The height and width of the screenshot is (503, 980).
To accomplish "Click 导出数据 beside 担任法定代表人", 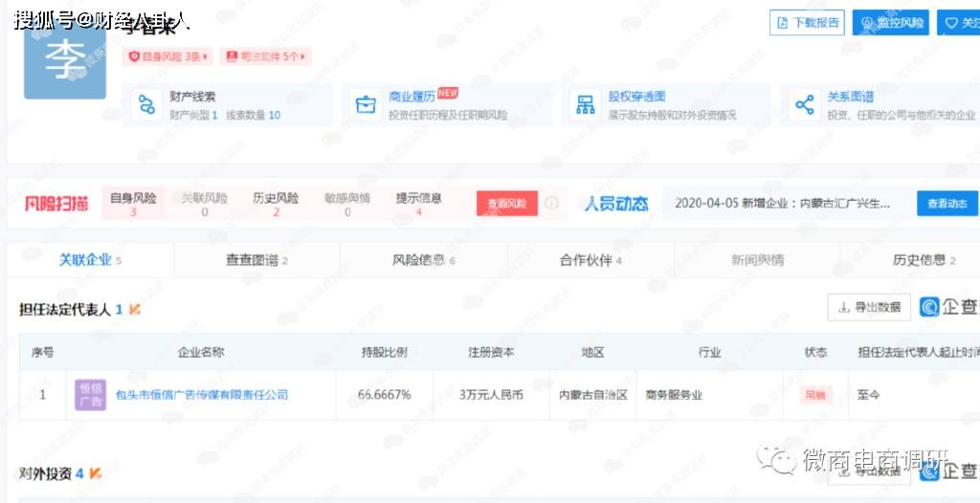I will click(869, 307).
